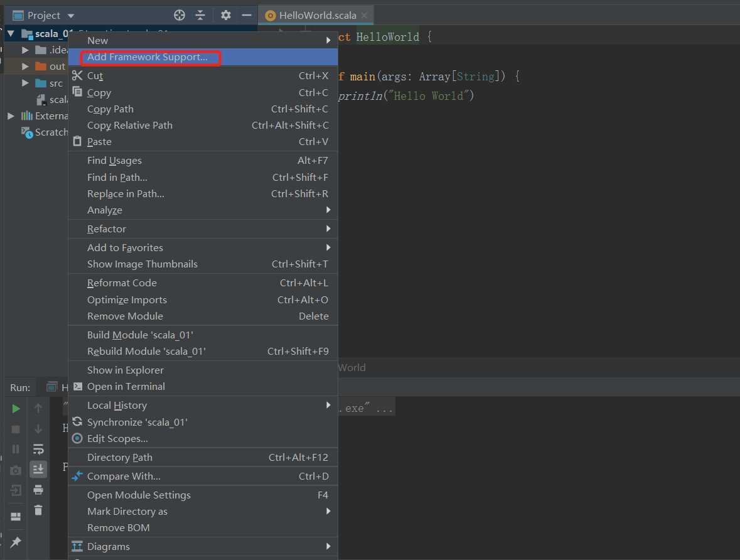Click the Restore Layout icon
Viewport: 740px width, 560px height.
[x=16, y=517]
